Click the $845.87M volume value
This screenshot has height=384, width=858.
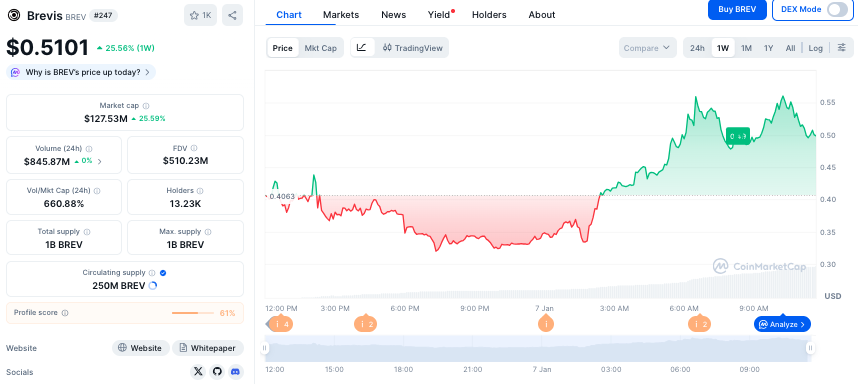47,161
